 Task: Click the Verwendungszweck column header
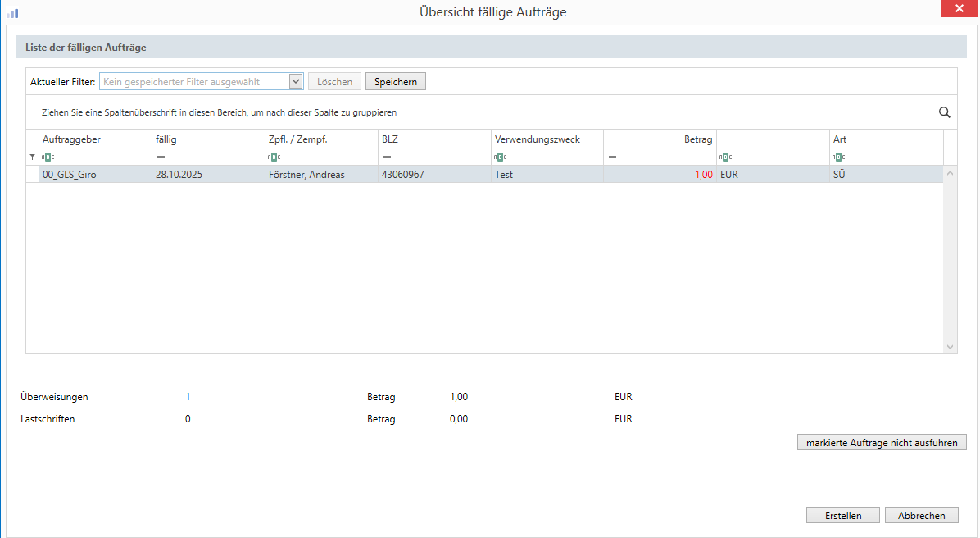tap(547, 139)
